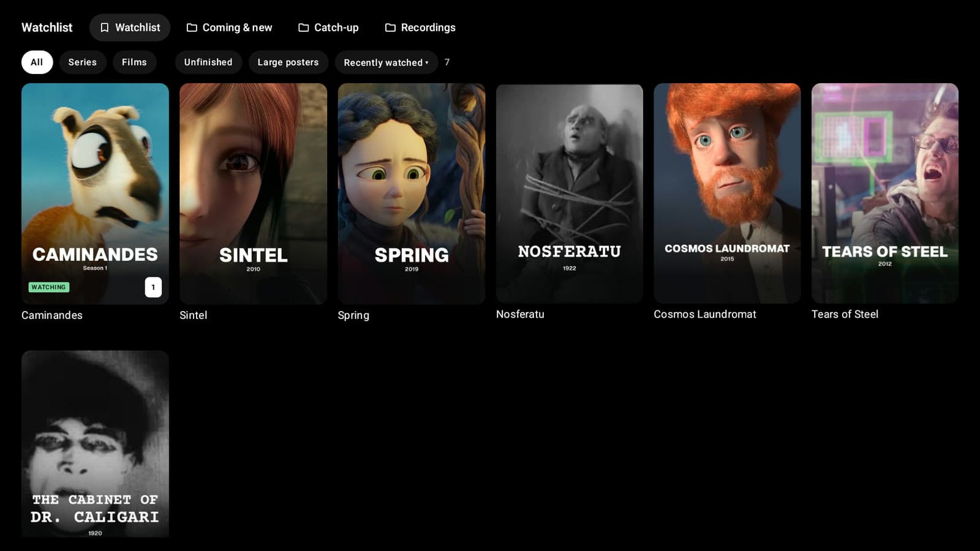
Task: Click the Spring title text below poster
Action: (353, 315)
